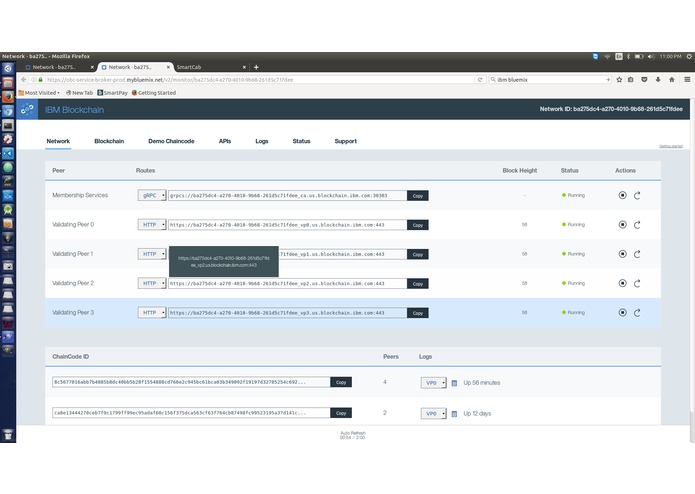Go back to previous page
The height and width of the screenshot is (494, 695).
click(23, 80)
